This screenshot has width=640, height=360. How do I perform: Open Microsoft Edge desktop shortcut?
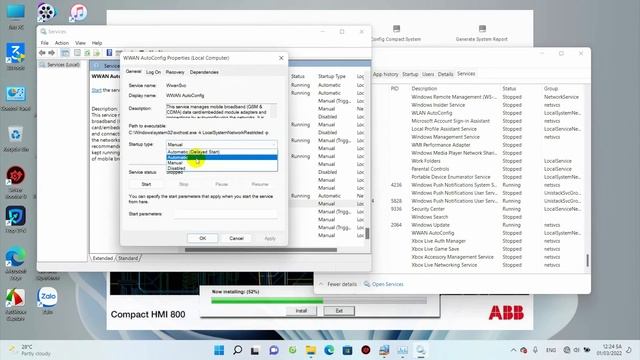[x=16, y=263]
